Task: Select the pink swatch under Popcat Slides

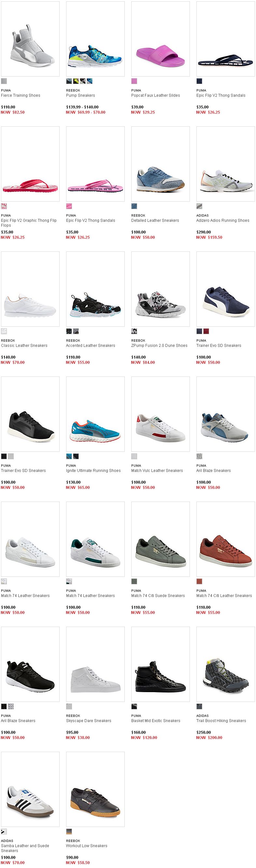Action: [134, 81]
